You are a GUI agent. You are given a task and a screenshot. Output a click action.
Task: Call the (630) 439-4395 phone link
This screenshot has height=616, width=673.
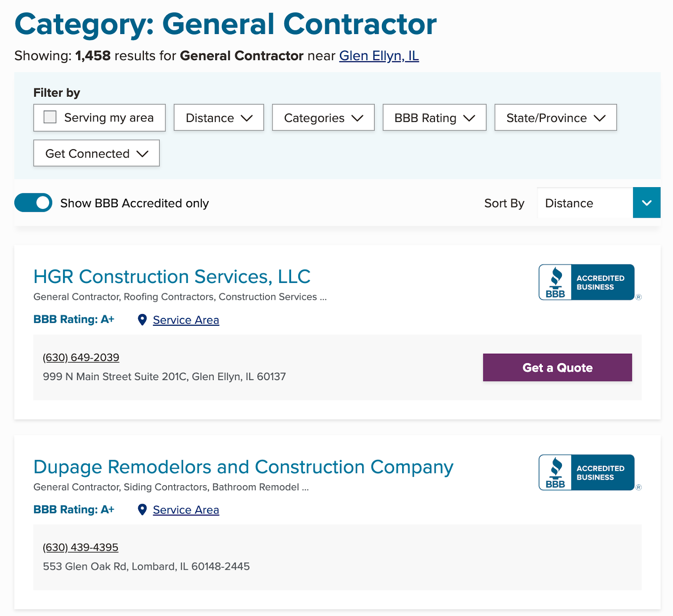[80, 547]
